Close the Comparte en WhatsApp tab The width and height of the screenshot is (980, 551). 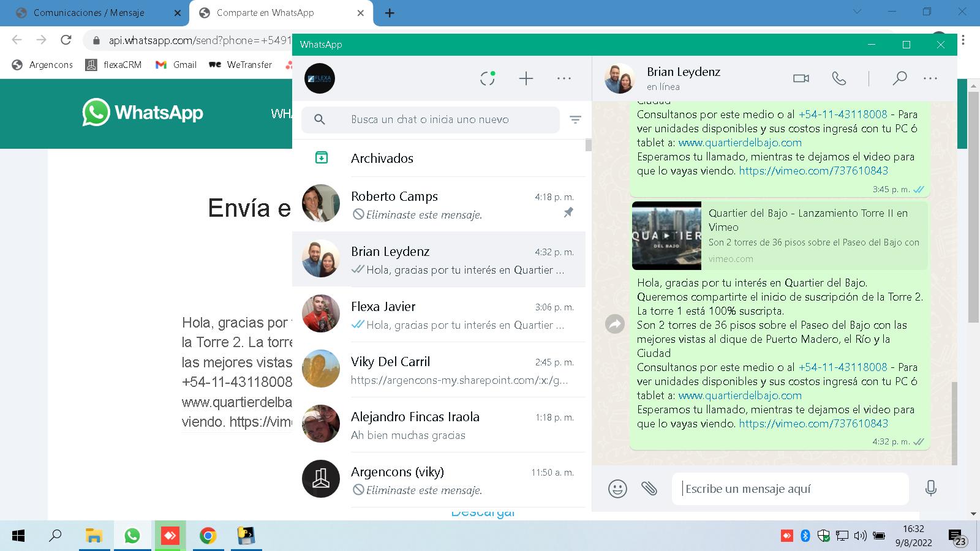360,13
